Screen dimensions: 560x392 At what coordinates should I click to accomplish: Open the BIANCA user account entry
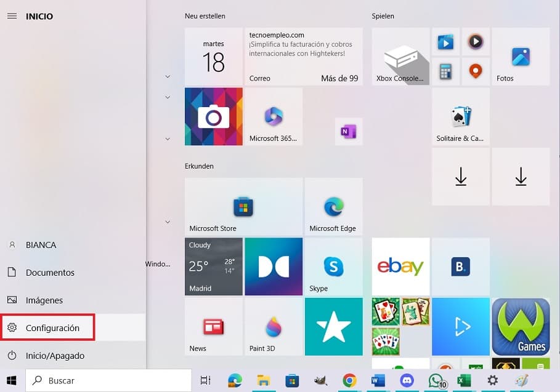coord(73,245)
